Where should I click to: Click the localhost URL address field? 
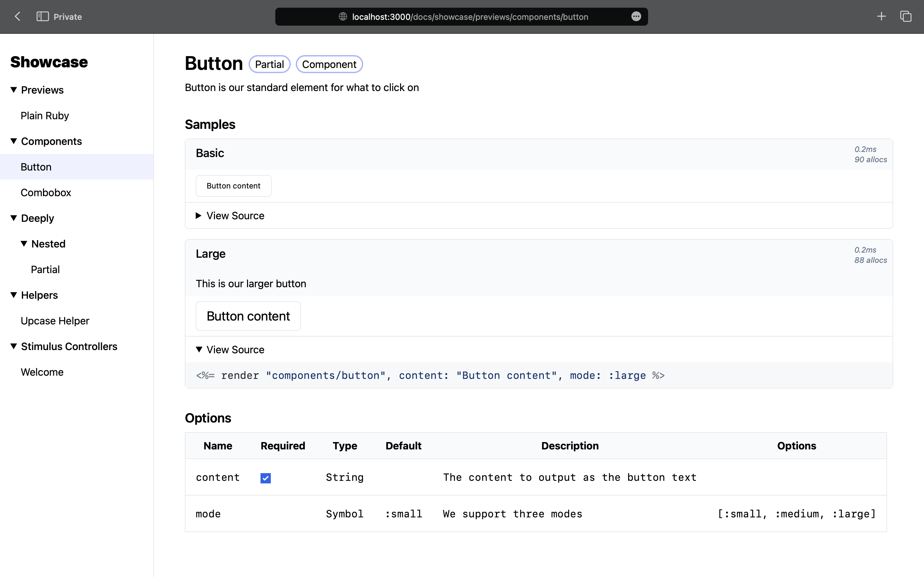(470, 17)
